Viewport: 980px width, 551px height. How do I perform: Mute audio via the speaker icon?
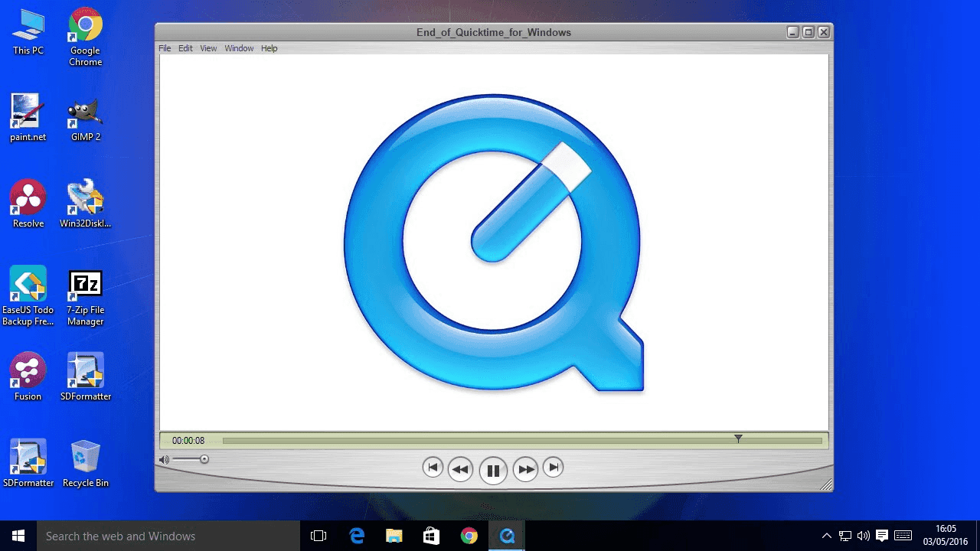coord(164,458)
